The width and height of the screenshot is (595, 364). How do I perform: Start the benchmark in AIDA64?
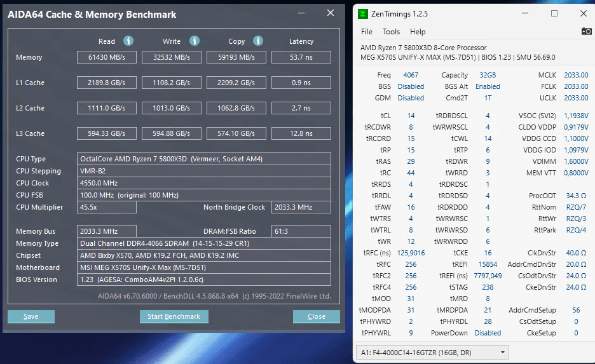coord(174,316)
